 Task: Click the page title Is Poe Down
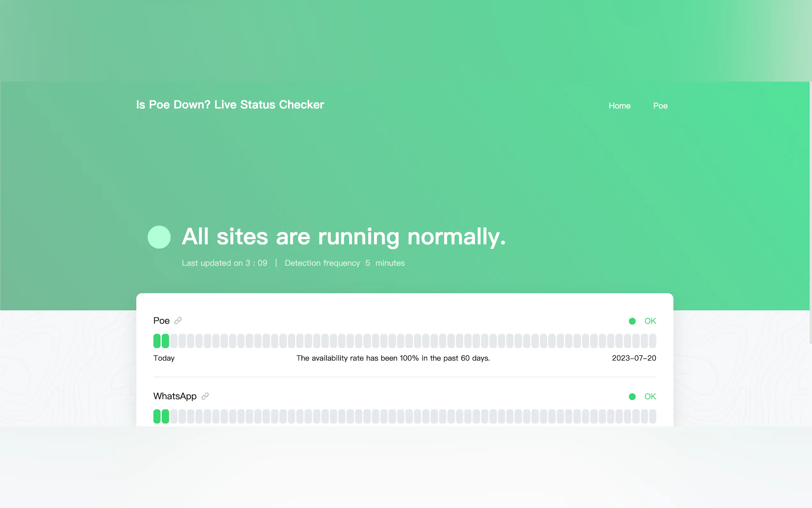tap(230, 105)
